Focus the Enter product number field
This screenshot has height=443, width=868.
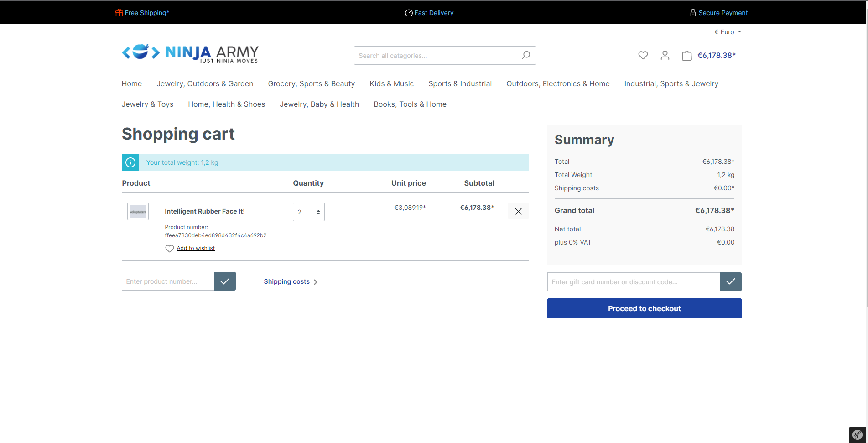[168, 281]
